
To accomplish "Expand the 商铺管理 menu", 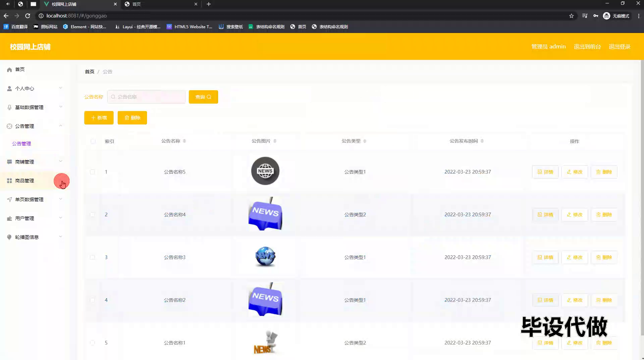I will tap(35, 162).
